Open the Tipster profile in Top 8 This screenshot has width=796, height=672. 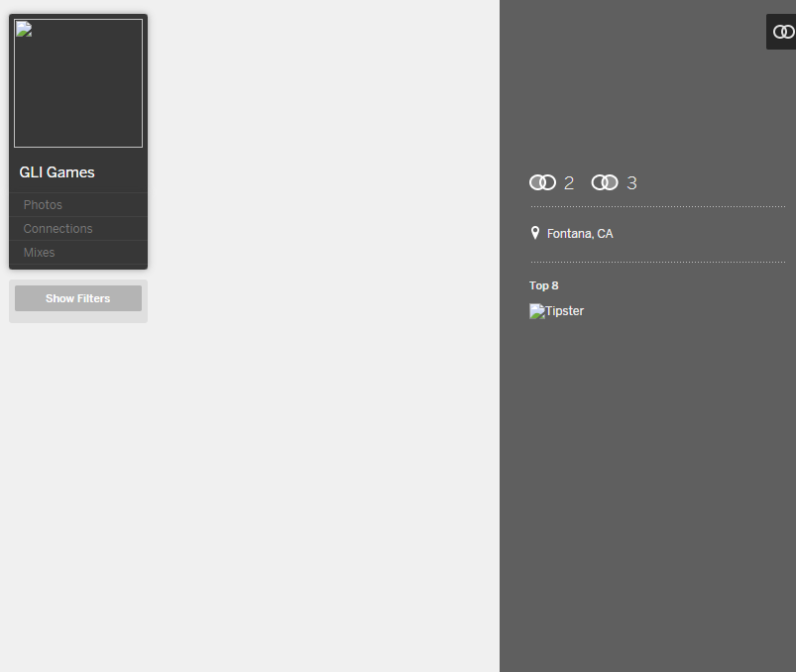[556, 311]
